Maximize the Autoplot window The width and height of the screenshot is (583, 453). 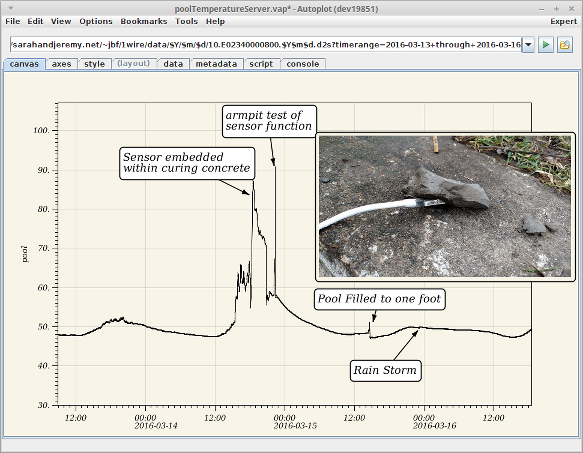click(557, 9)
